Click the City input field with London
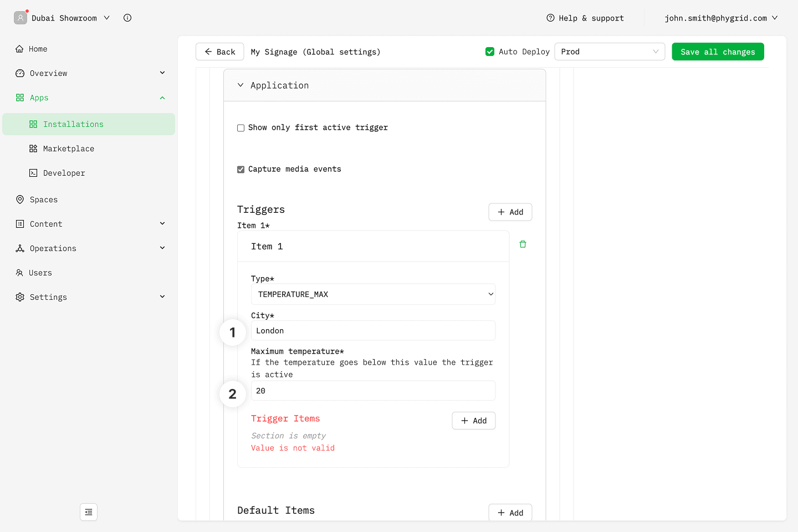This screenshot has width=798, height=532. click(373, 331)
